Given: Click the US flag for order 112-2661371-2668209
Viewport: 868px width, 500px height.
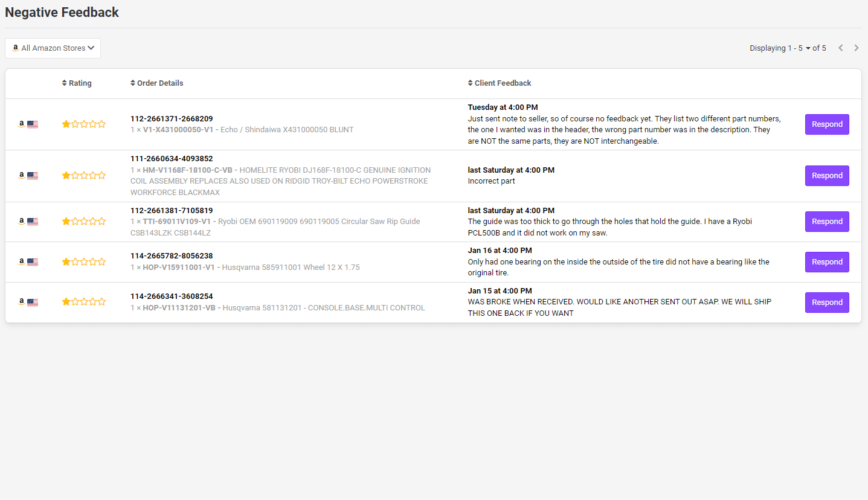Looking at the screenshot, I should coord(33,124).
